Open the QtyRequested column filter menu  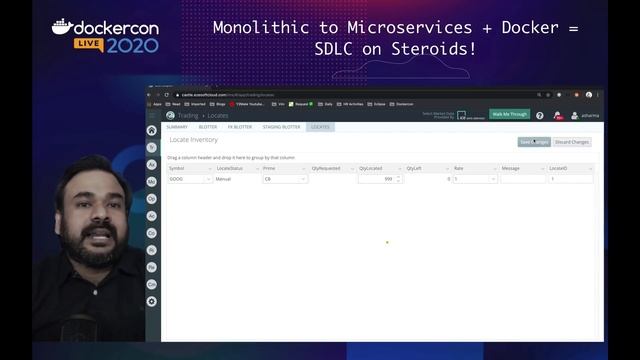pos(352,169)
